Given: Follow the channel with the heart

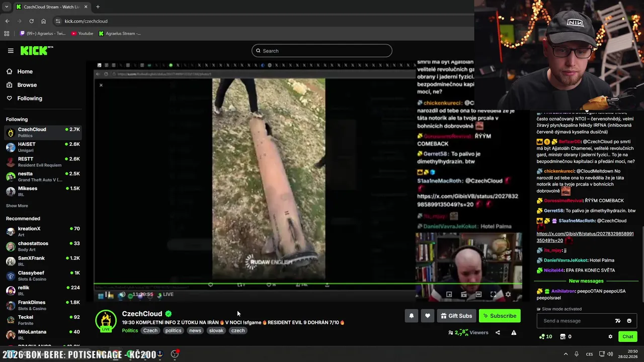Looking at the screenshot, I should coord(428,316).
